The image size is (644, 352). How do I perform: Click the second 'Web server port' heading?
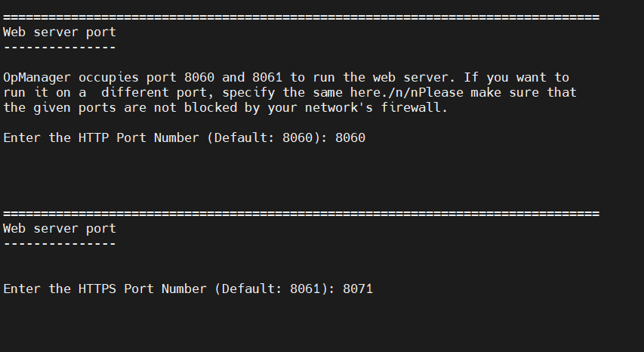point(60,228)
